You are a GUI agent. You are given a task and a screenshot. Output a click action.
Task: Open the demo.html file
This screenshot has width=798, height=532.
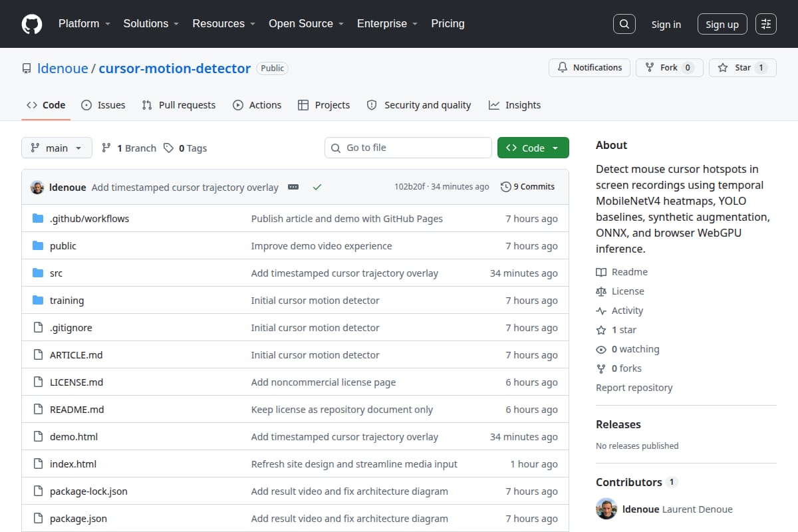click(x=74, y=437)
